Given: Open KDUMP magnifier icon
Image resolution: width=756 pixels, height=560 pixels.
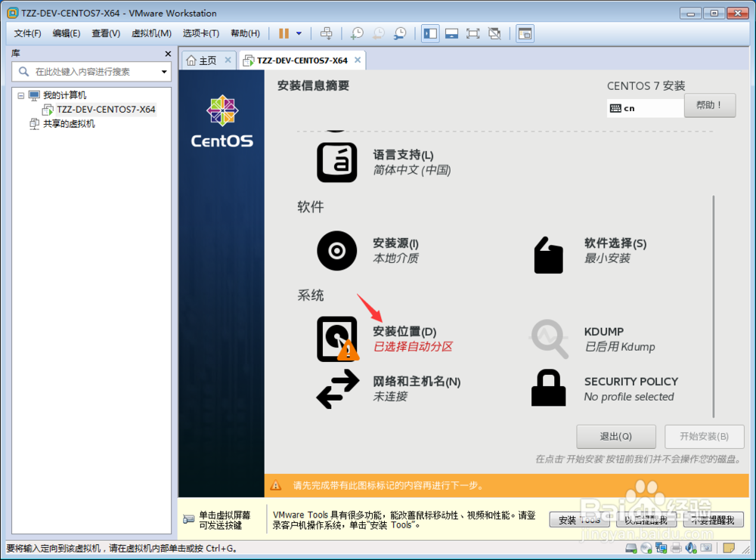Looking at the screenshot, I should (549, 339).
